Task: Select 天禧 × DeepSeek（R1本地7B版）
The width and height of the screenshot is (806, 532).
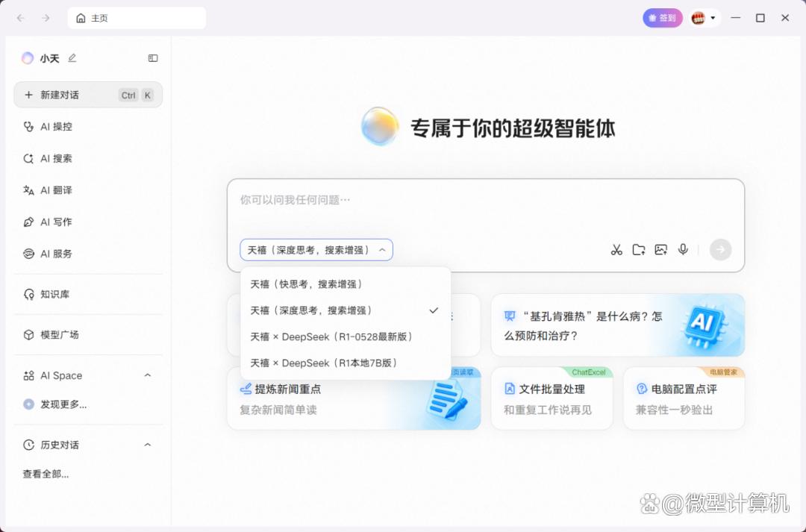Action: point(345,363)
